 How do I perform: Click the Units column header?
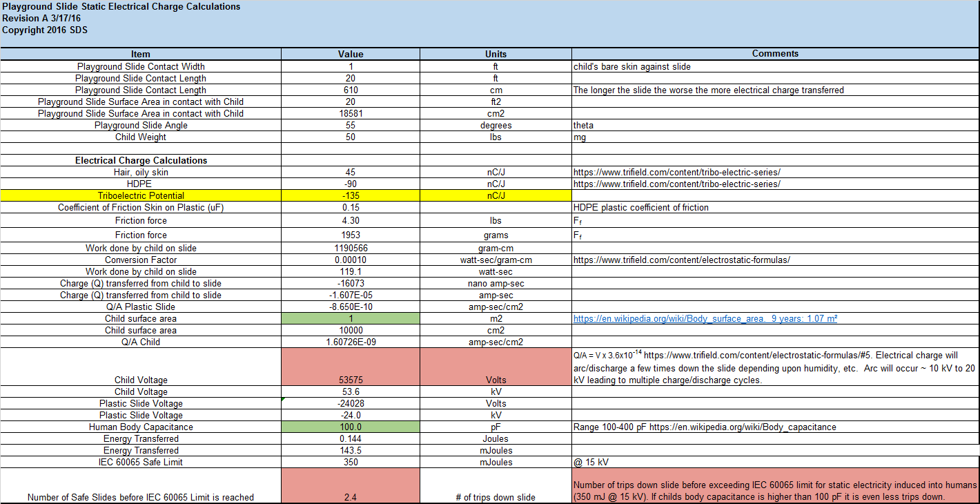496,54
